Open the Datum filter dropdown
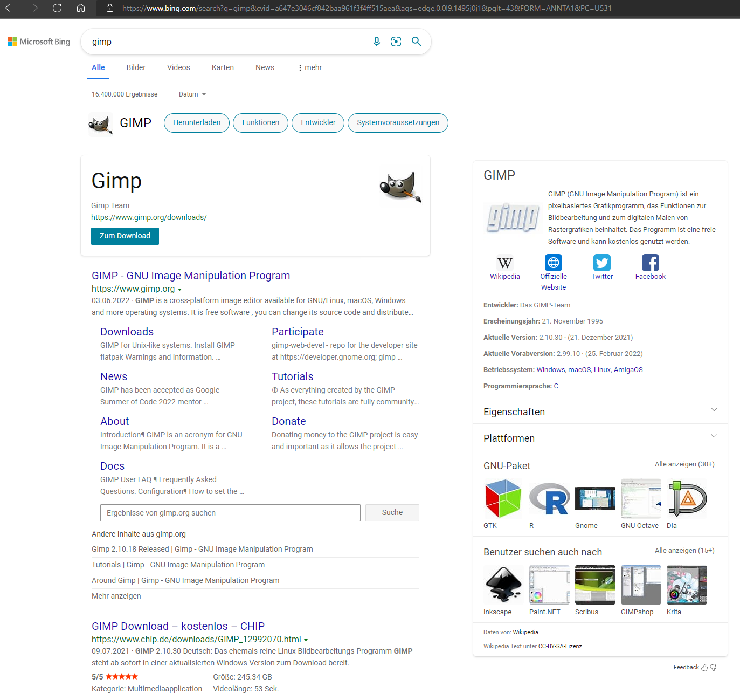This screenshot has height=700, width=740. pyautogui.click(x=192, y=94)
